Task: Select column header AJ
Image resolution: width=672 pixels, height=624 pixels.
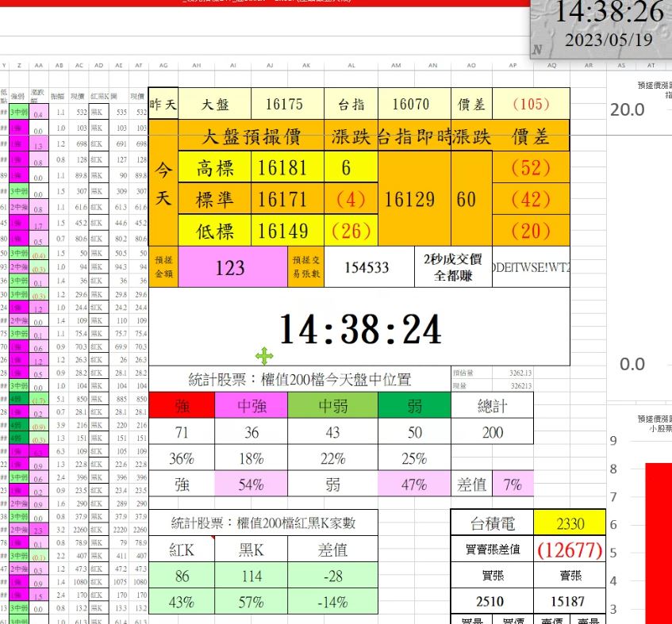Action: [270, 66]
